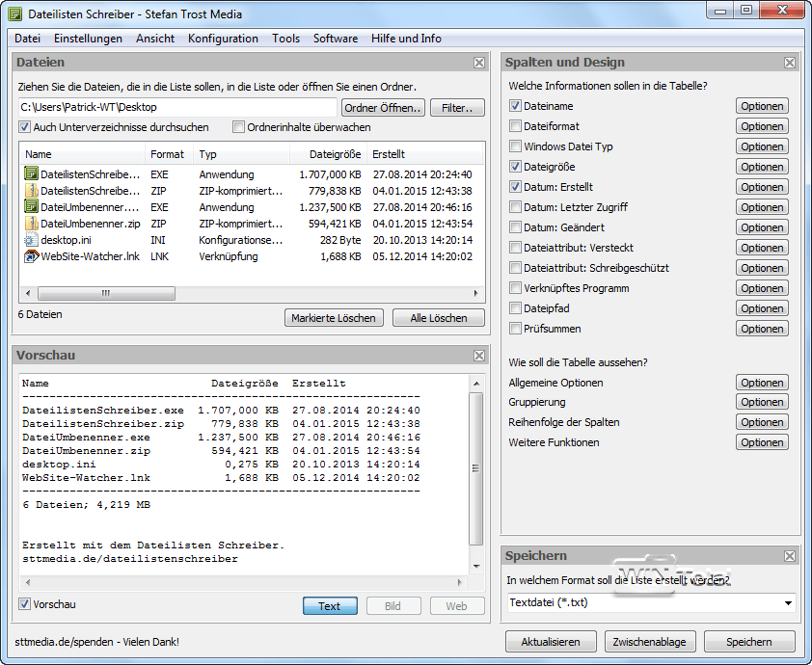Viewport: 812px width, 665px height.
Task: Click the folder path input field
Action: tap(177, 107)
